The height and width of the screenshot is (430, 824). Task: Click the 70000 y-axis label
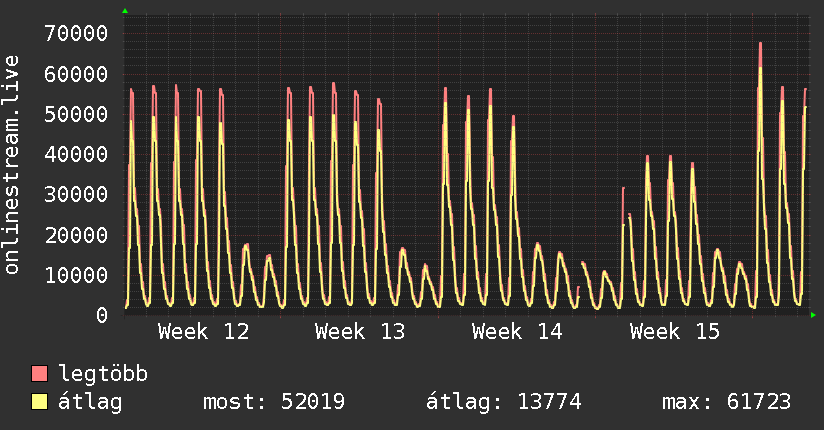click(x=76, y=34)
